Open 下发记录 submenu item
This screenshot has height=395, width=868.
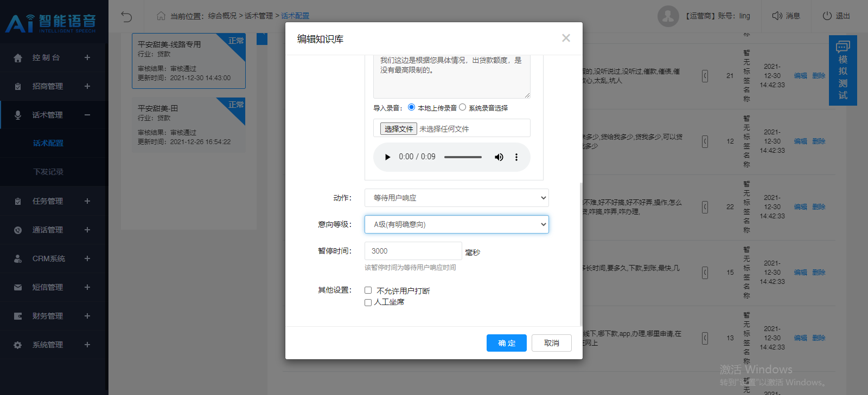48,172
